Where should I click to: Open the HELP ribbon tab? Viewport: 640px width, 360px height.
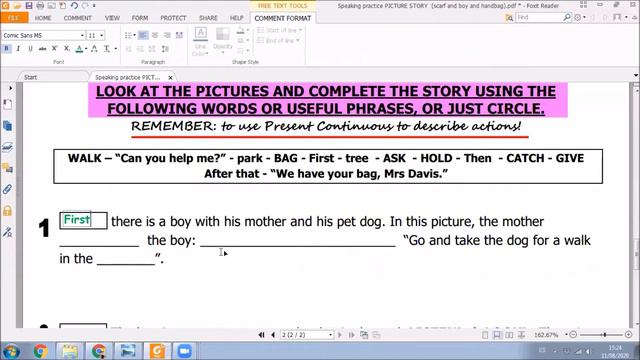pos(236,18)
